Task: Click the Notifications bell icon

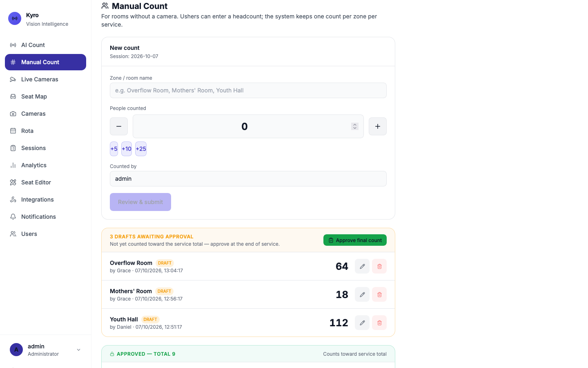Action: click(13, 217)
